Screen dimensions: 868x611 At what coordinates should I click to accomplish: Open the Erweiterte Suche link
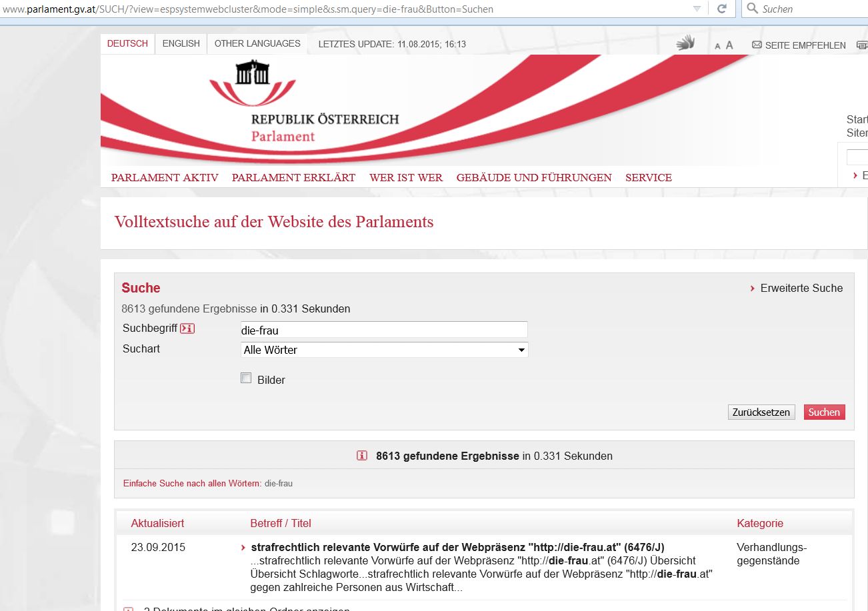[x=801, y=288]
